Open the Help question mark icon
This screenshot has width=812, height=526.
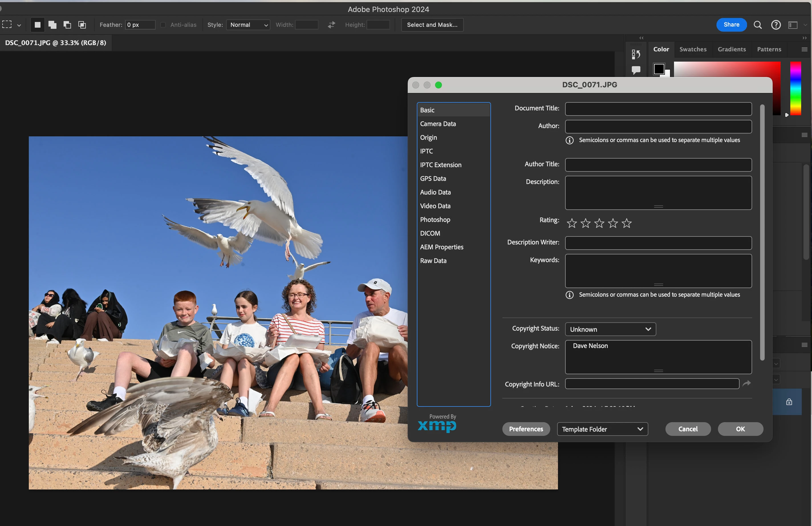(776, 25)
